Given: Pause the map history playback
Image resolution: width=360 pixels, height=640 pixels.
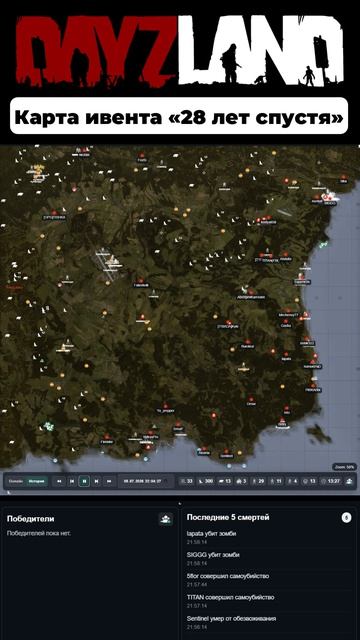Looking at the screenshot, I should (84, 481).
